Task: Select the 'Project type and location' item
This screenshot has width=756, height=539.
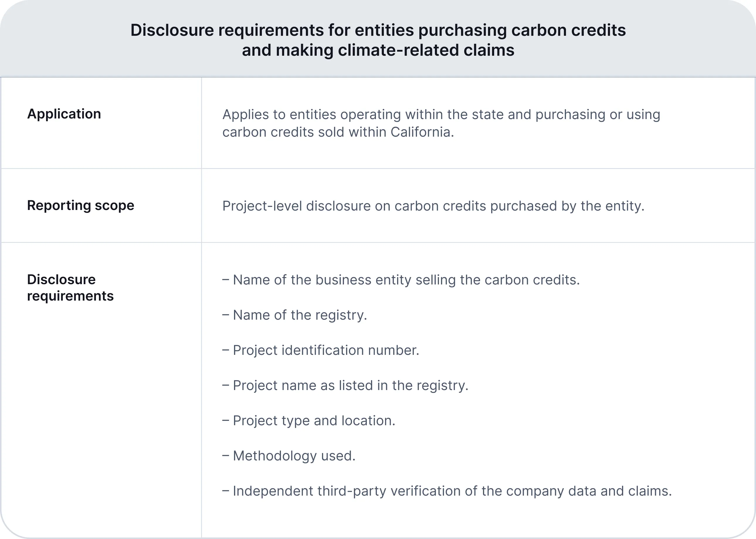Action: 309,421
